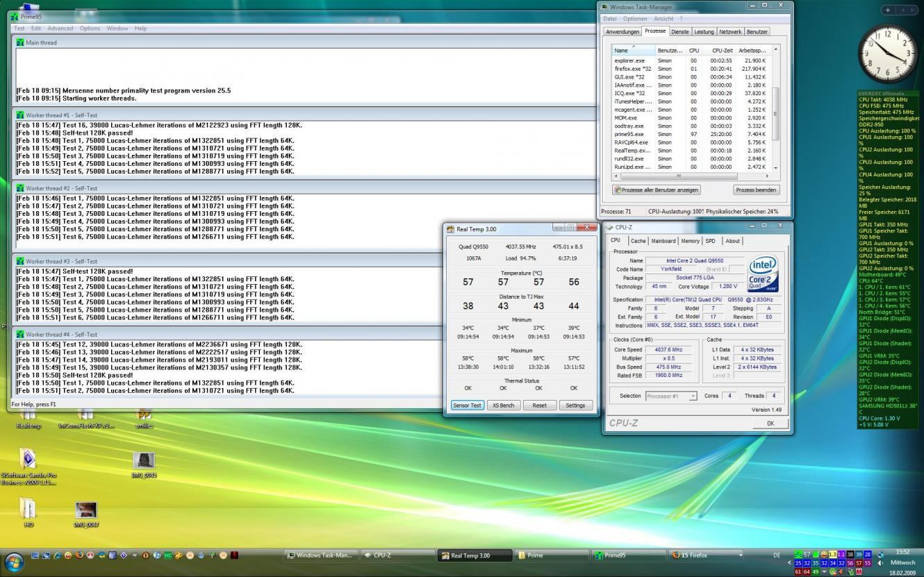Click the first Quick Launch icon after Start
The width and height of the screenshot is (924, 577).
click(35, 555)
